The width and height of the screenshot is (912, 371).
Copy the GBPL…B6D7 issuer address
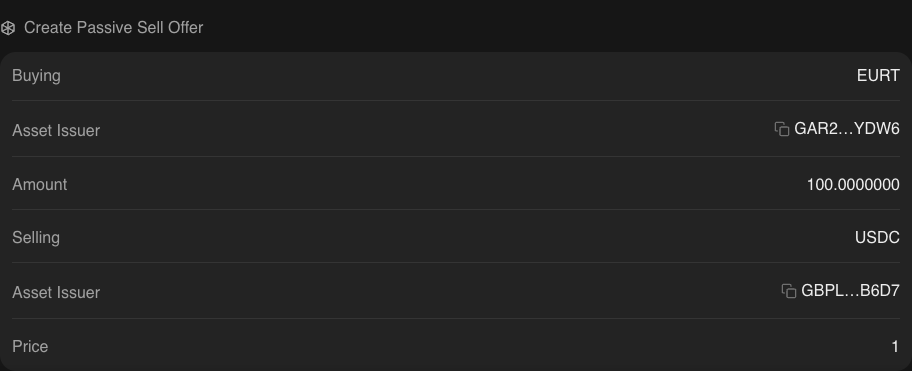(789, 291)
